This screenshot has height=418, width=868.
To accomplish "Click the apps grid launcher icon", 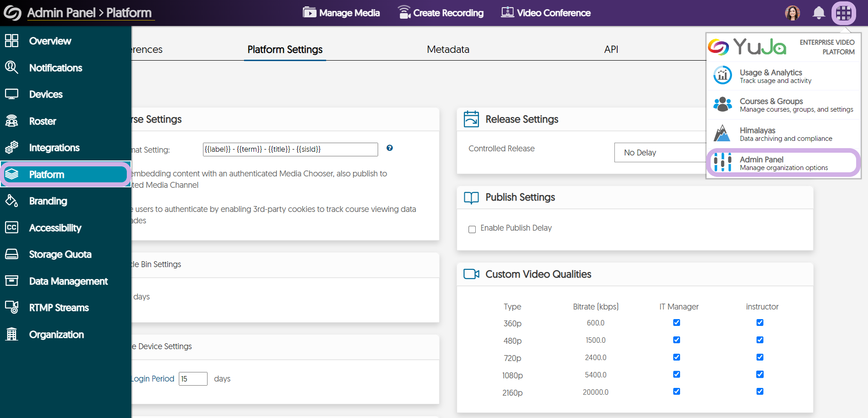I will click(843, 13).
